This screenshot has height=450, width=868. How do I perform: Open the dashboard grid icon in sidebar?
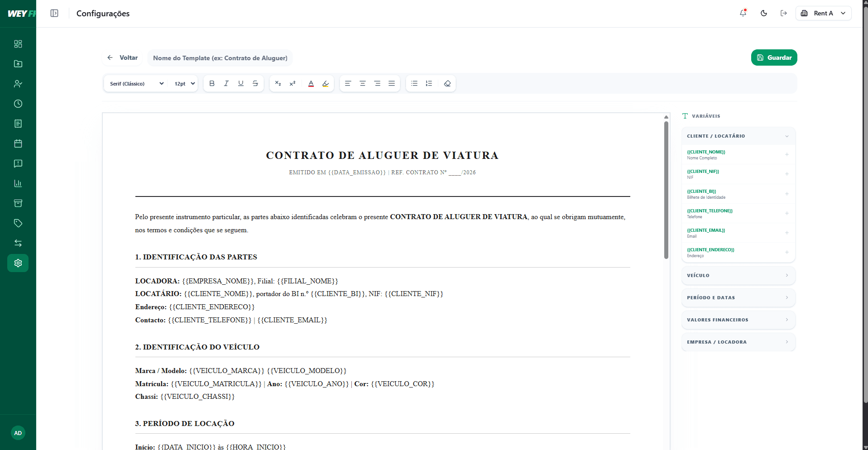[x=18, y=44]
